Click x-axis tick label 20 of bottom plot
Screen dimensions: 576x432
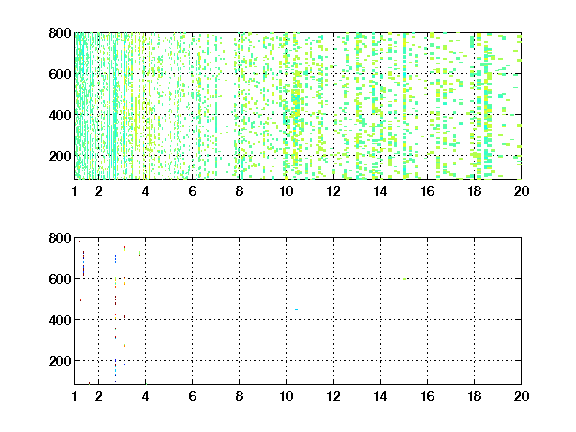[522, 396]
